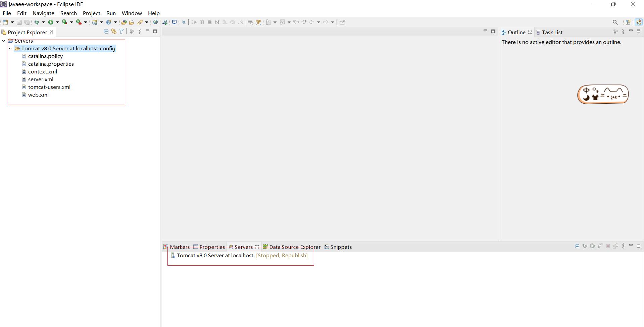Click the Open Task folder icon
Viewport: 644px width, 327px height.
pos(132,22)
